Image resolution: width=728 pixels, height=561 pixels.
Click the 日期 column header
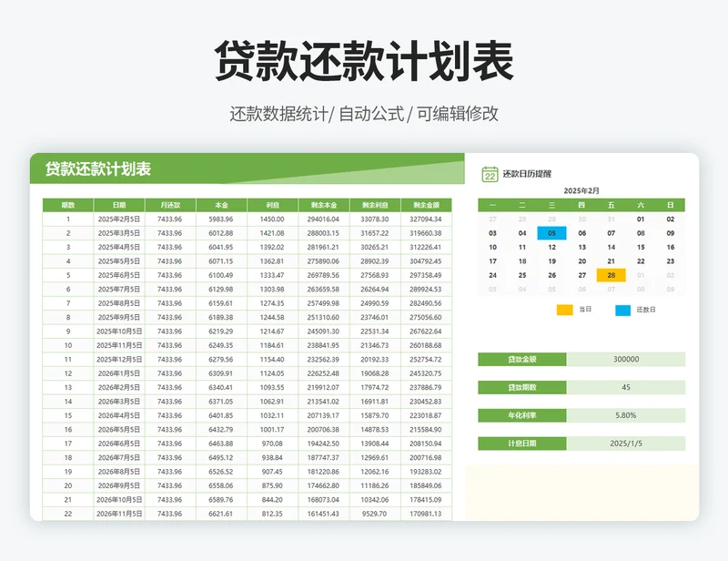coord(119,205)
